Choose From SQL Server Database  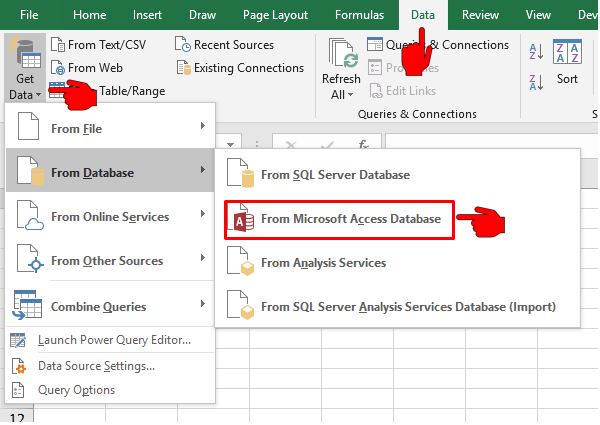click(x=397, y=174)
